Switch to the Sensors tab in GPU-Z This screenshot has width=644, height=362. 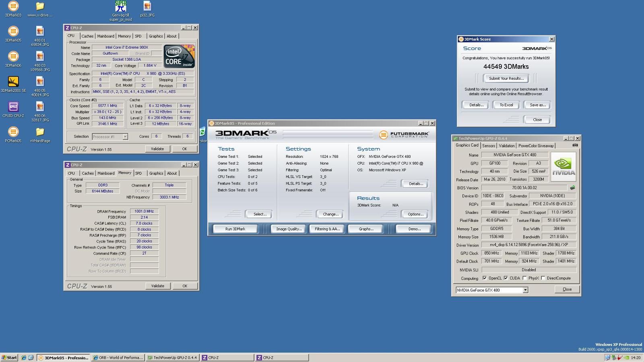pos(489,146)
